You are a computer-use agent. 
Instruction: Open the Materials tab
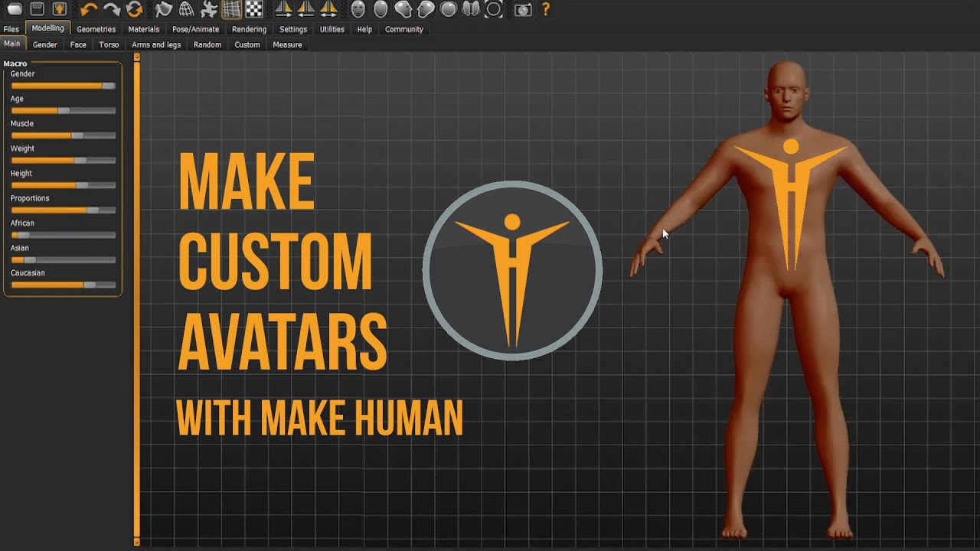point(144,29)
